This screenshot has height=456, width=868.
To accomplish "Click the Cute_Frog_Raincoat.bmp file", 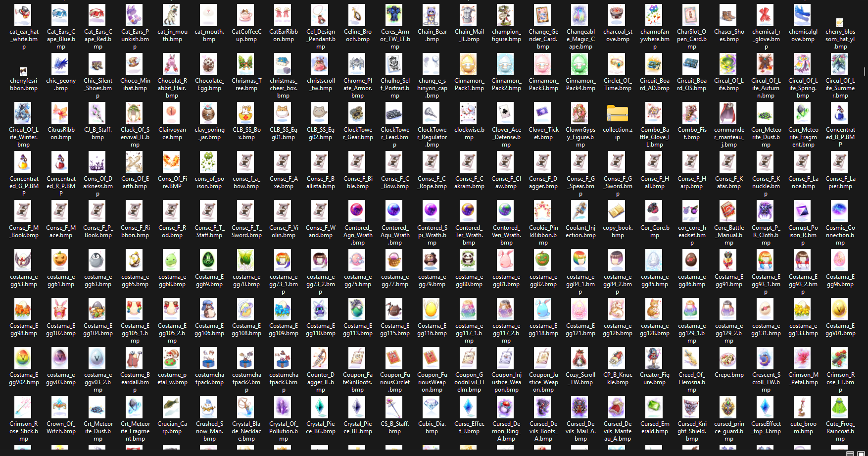I will (840, 408).
